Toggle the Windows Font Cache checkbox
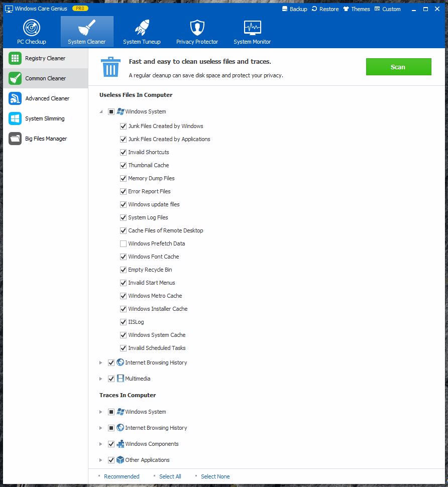 point(124,257)
